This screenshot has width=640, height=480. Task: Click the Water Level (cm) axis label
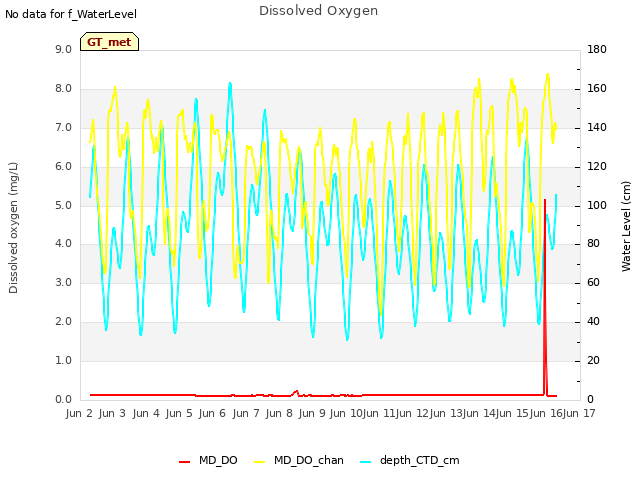626,227
